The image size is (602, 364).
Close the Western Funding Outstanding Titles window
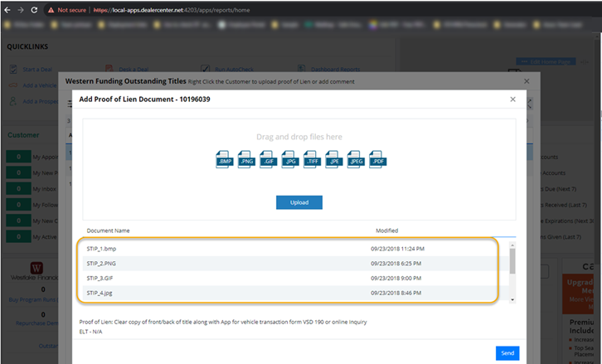(527, 81)
